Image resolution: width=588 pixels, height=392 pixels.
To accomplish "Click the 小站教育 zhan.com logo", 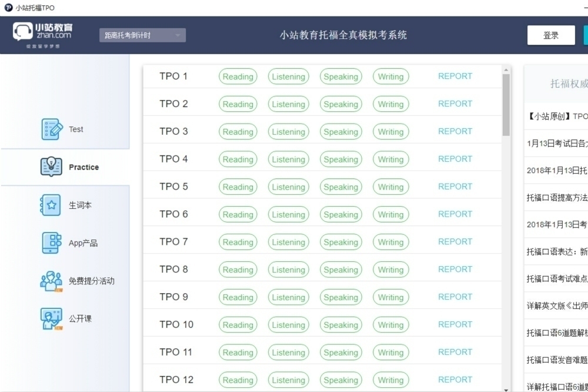I will 43,35.
